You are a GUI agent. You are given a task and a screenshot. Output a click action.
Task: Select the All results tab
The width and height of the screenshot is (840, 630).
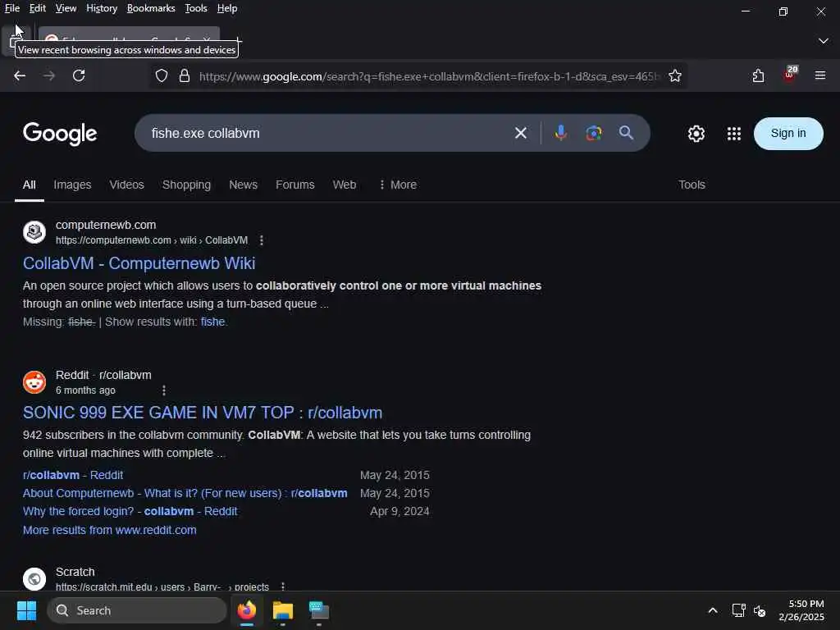click(x=30, y=185)
